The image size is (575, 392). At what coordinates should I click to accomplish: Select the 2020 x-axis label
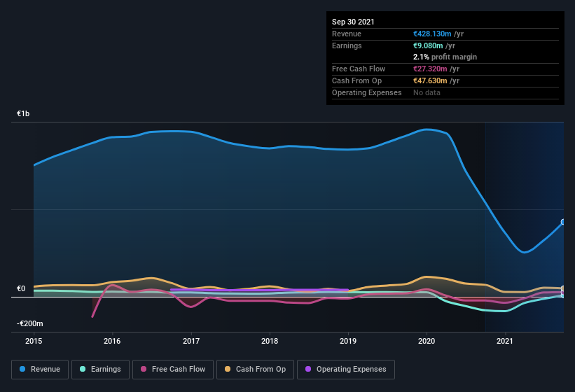coord(427,341)
